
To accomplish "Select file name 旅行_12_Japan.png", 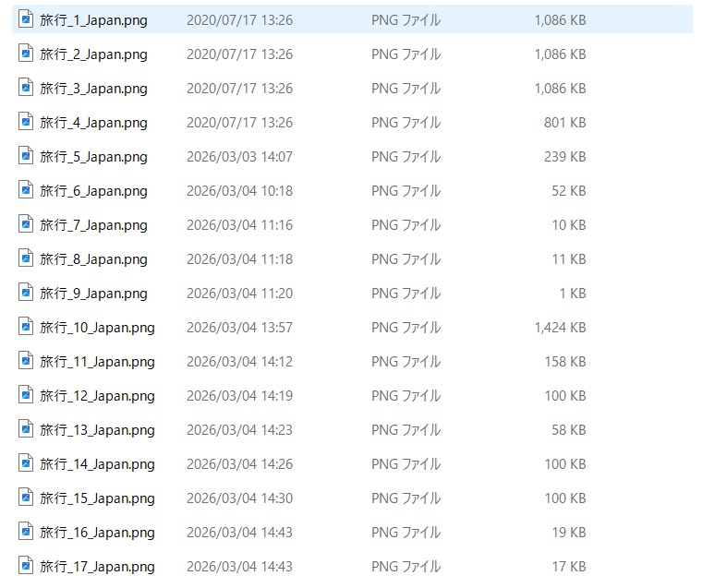I will [97, 396].
